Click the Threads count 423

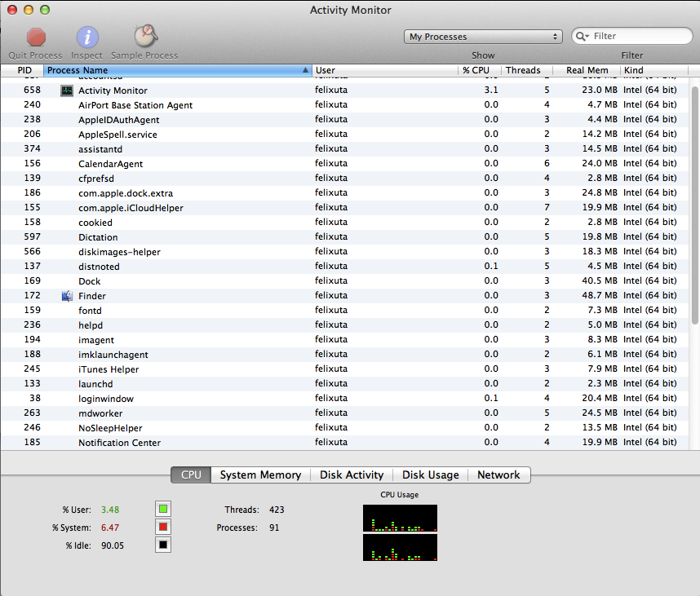(x=277, y=510)
